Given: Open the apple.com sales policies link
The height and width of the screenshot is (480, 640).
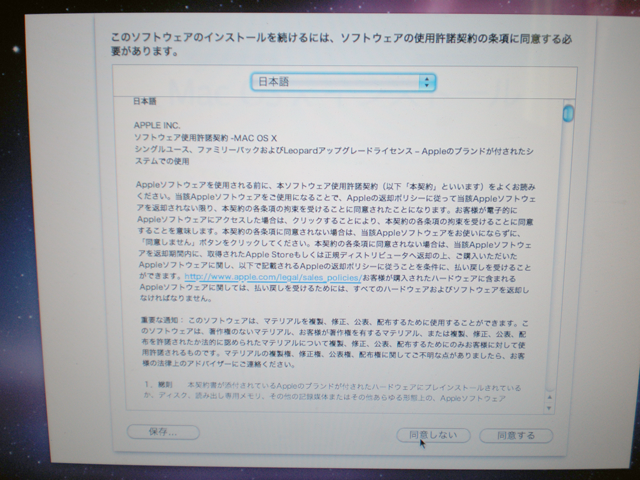Looking at the screenshot, I should coord(273,278).
